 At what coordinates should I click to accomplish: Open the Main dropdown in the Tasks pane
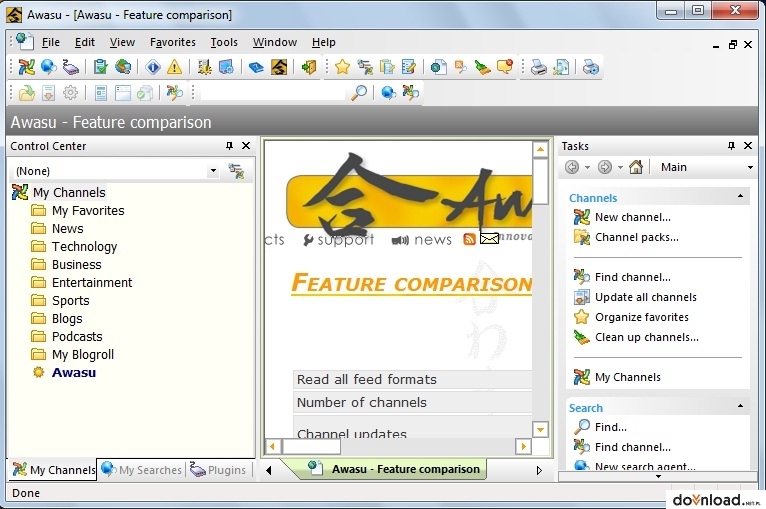(x=750, y=167)
